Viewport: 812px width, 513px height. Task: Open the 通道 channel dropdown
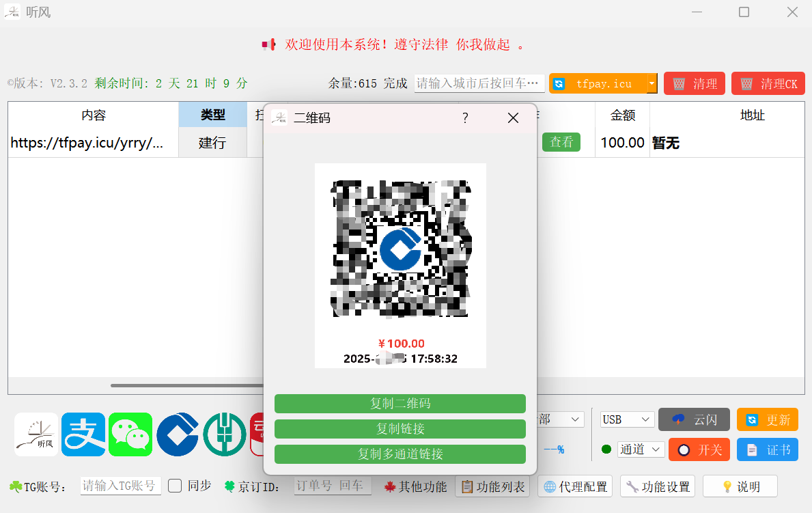point(641,449)
